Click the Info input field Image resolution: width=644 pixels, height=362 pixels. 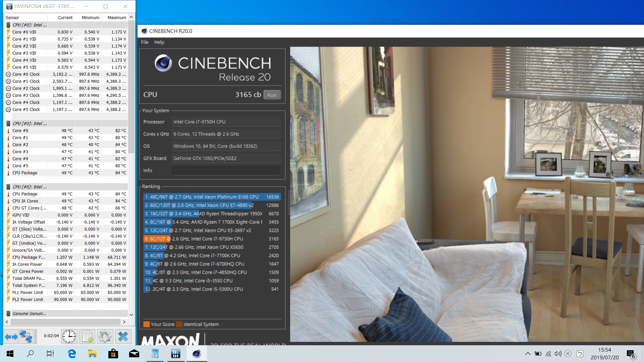click(x=226, y=171)
